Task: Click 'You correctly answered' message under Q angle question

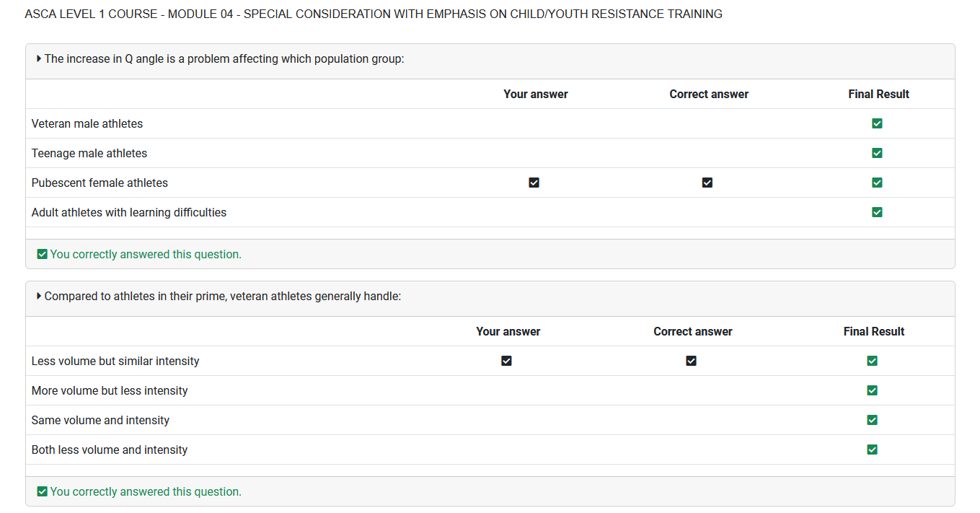Action: click(x=145, y=254)
